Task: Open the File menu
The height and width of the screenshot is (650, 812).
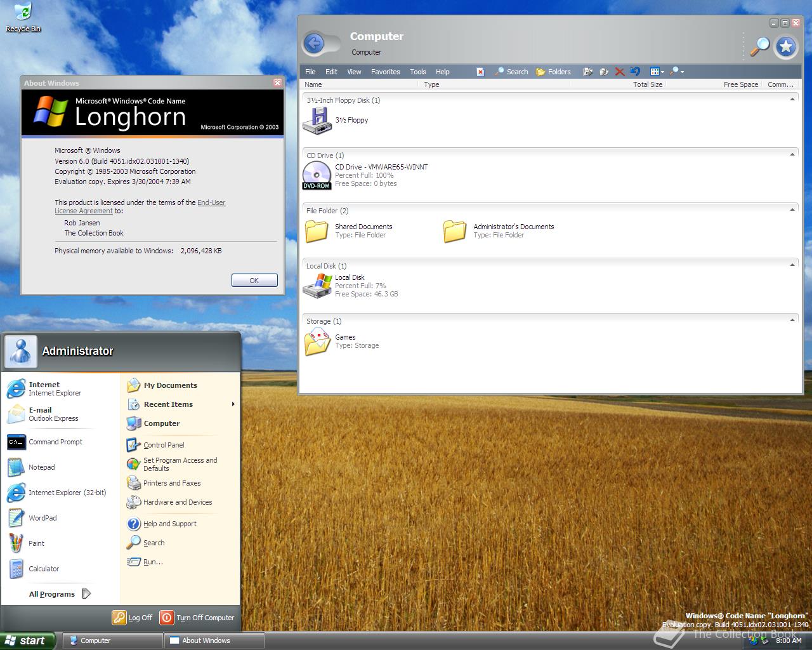Action: point(310,72)
